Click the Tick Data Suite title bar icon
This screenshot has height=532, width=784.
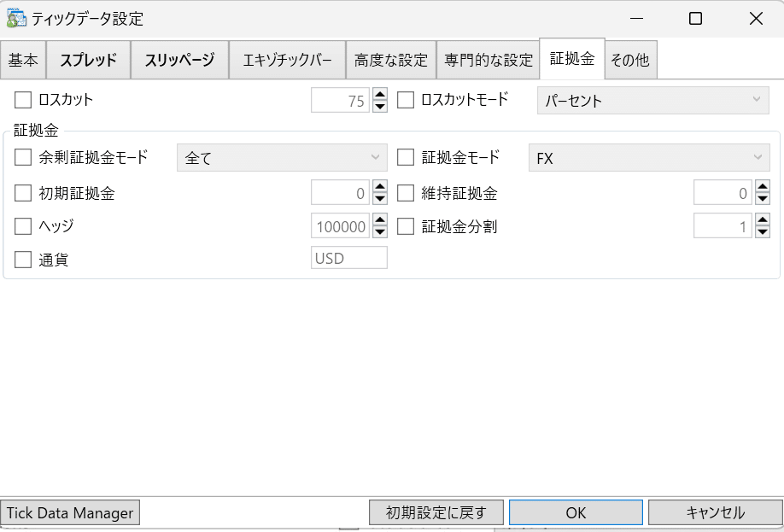(x=15, y=17)
